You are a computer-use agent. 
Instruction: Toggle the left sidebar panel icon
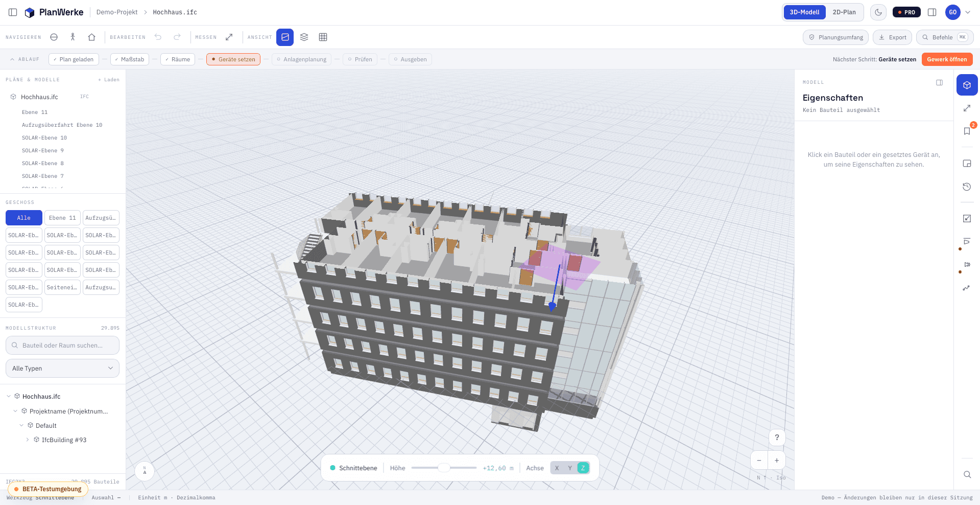pyautogui.click(x=13, y=12)
